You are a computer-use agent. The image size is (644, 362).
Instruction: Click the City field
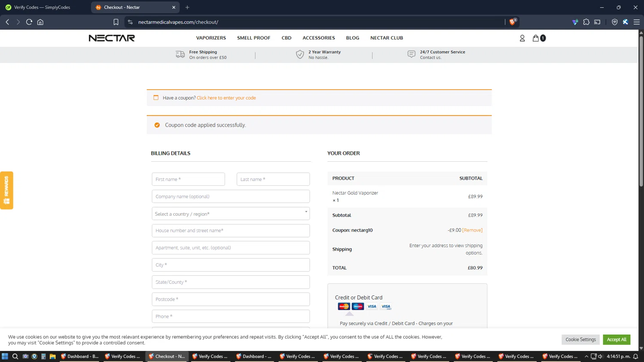(231, 265)
